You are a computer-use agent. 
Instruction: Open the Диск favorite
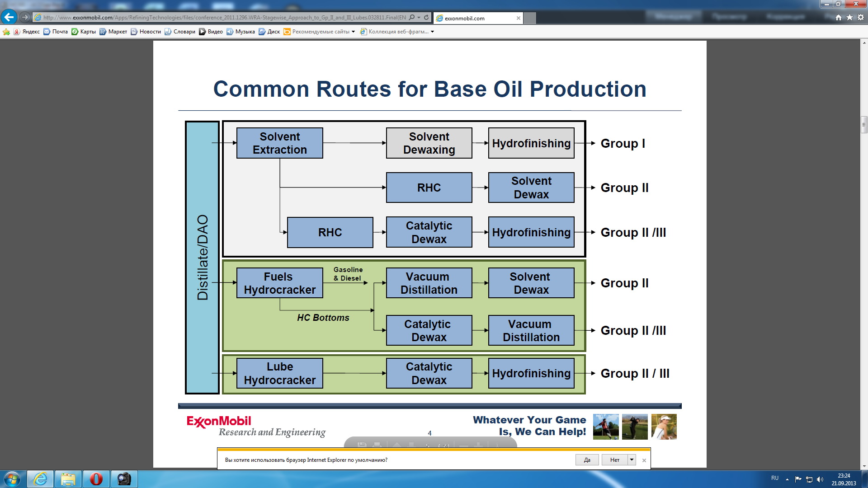click(269, 32)
